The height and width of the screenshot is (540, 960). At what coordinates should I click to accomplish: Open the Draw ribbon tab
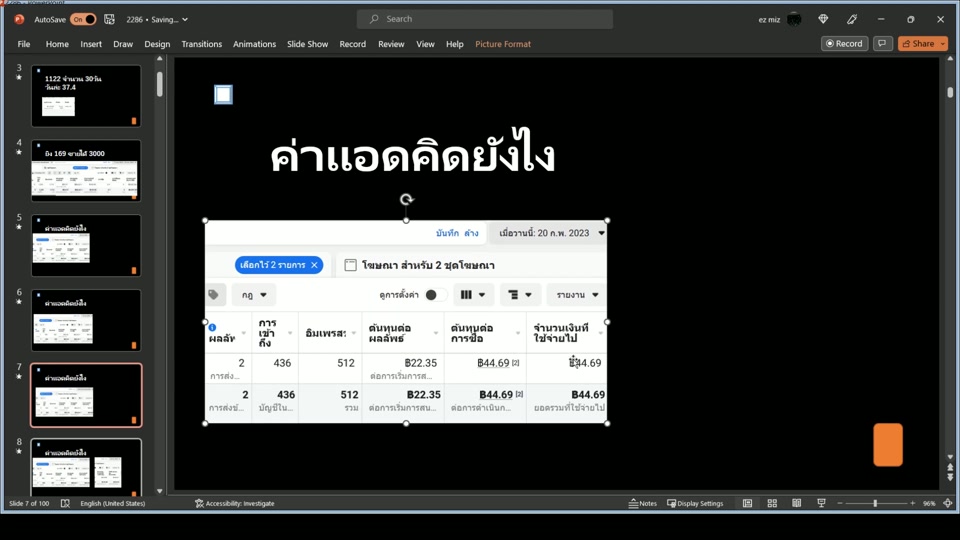pos(123,44)
